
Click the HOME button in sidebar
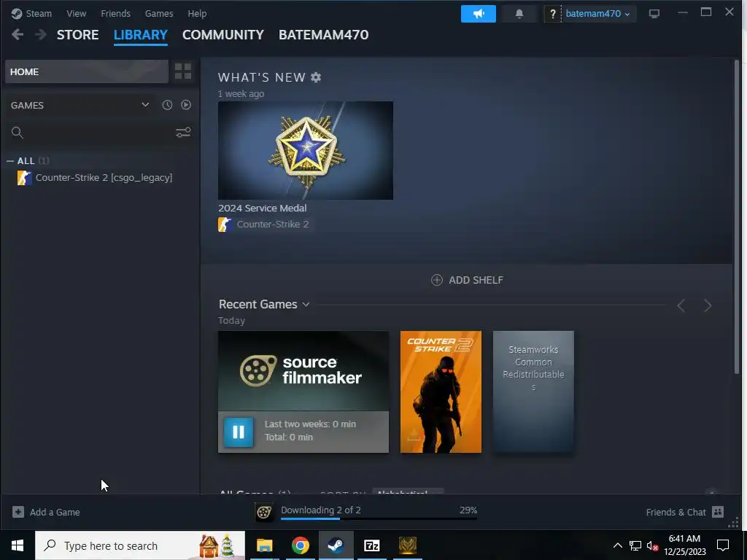click(87, 71)
